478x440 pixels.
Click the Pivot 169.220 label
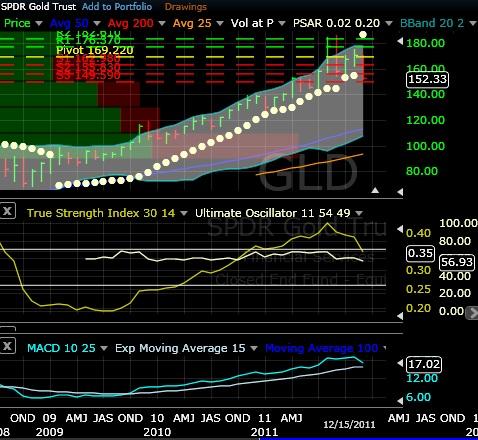pos(95,50)
